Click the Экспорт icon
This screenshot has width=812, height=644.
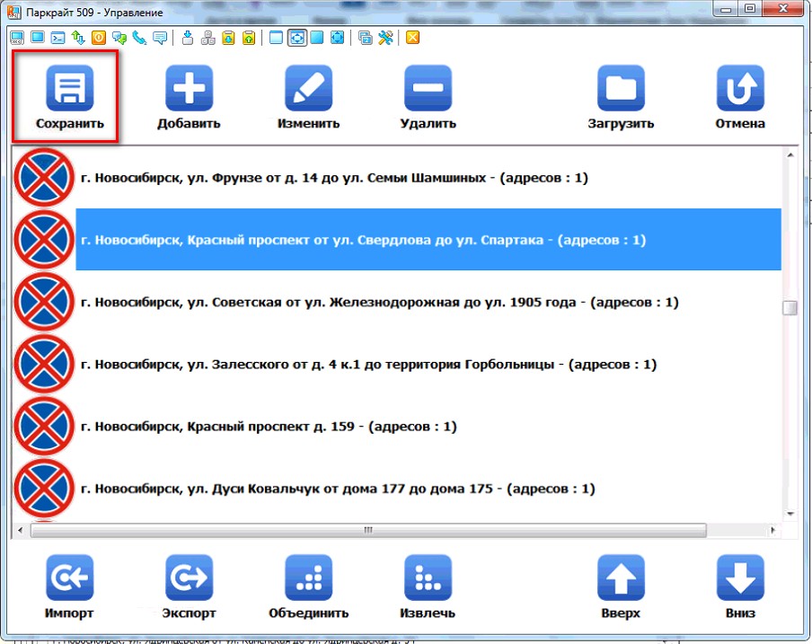click(189, 578)
